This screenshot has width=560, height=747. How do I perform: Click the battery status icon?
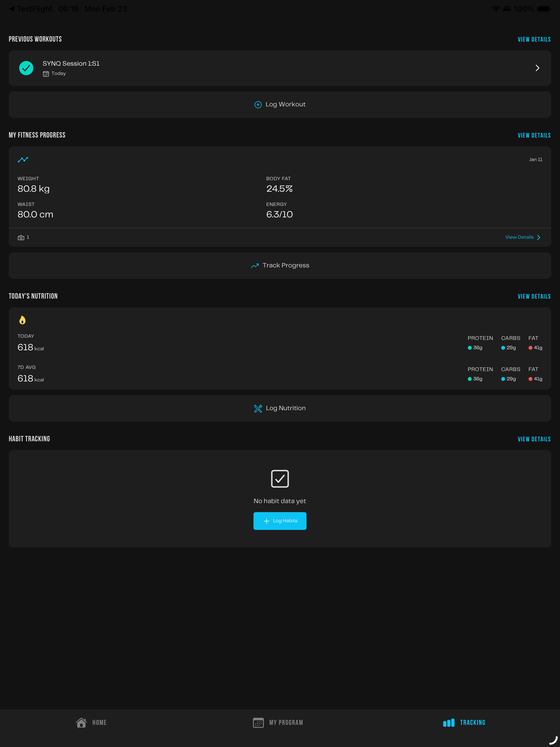[x=544, y=9]
